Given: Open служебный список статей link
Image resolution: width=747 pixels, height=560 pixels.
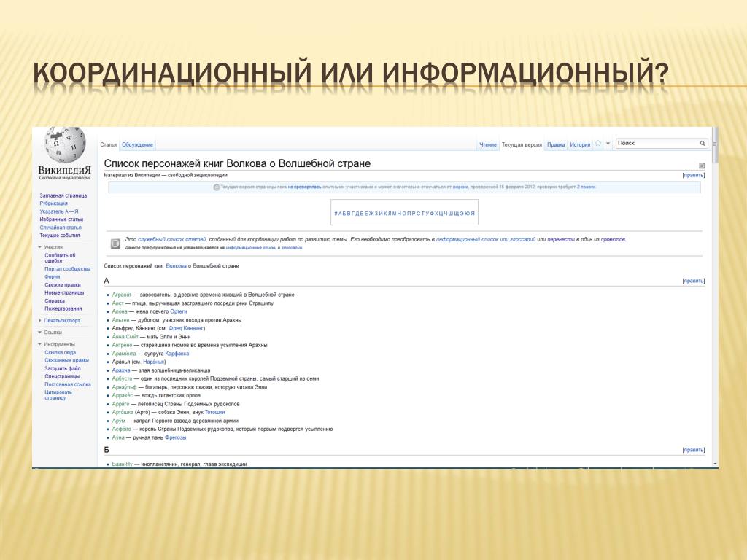Looking at the screenshot, I should [x=172, y=239].
